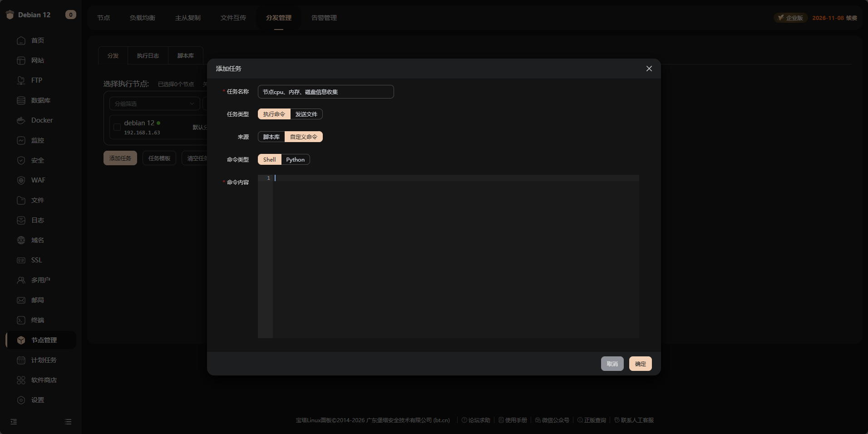868x434 pixels.
Task: Click the 任务名称 input field
Action: click(x=325, y=92)
